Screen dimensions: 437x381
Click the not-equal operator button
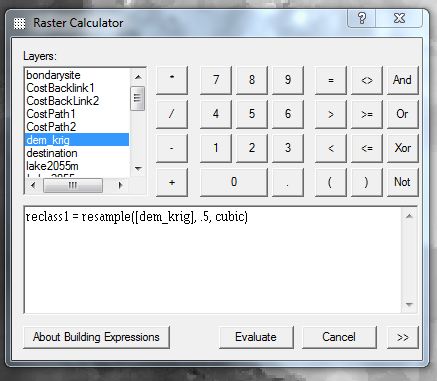(367, 80)
